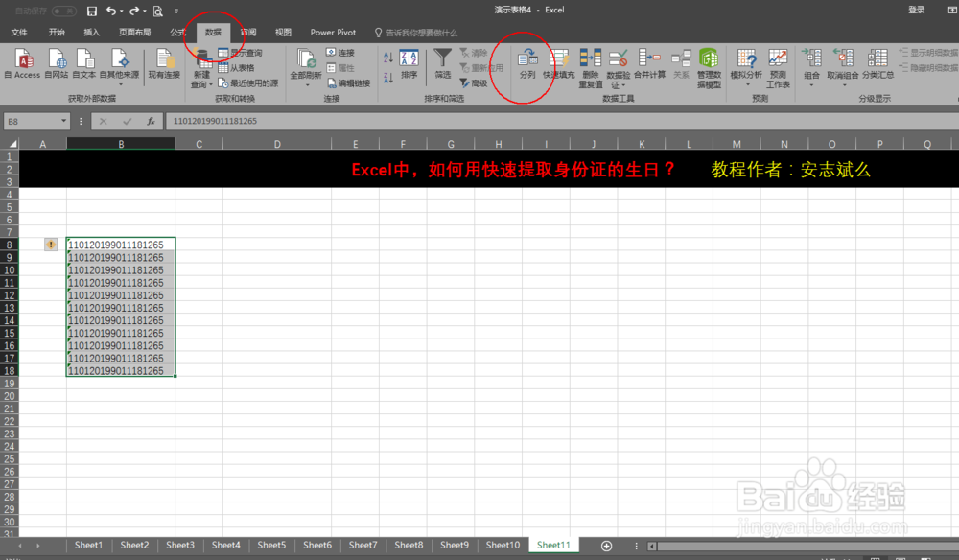Click the formula bar value field
The image size is (959, 560).
coord(560,121)
